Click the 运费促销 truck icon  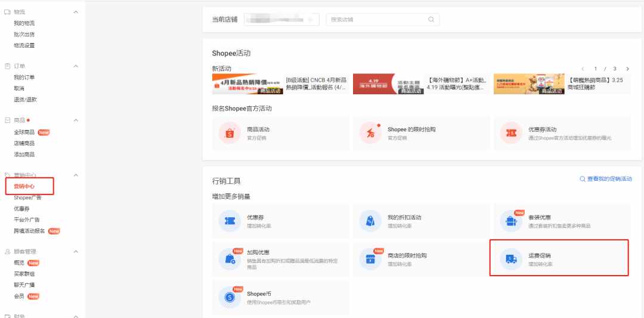pyautogui.click(x=512, y=260)
